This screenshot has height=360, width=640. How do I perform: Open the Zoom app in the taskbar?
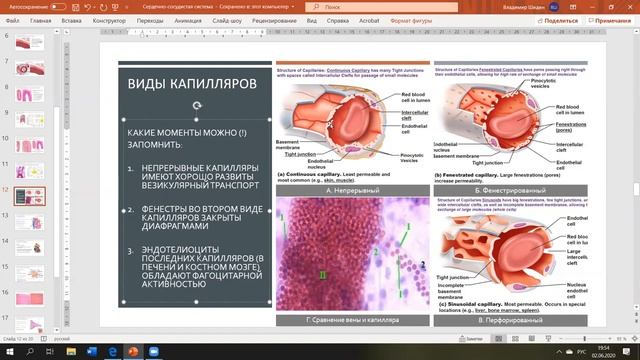coord(154,351)
